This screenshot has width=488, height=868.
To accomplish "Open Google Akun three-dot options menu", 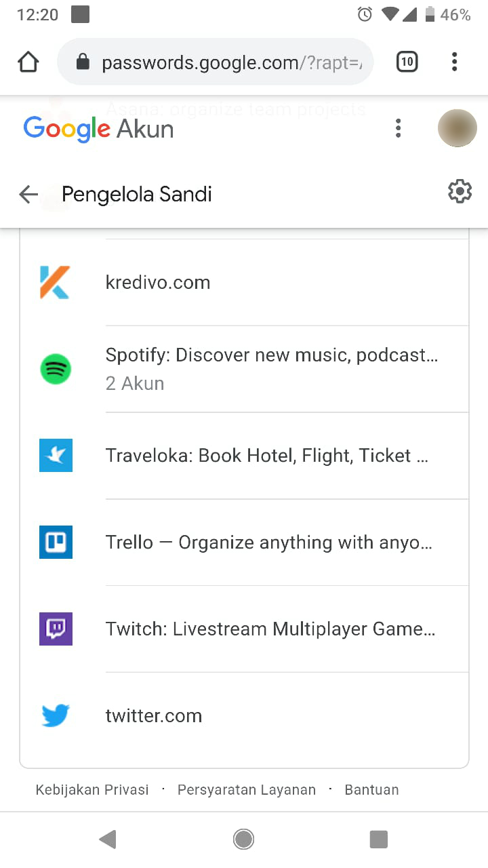I will click(x=399, y=128).
